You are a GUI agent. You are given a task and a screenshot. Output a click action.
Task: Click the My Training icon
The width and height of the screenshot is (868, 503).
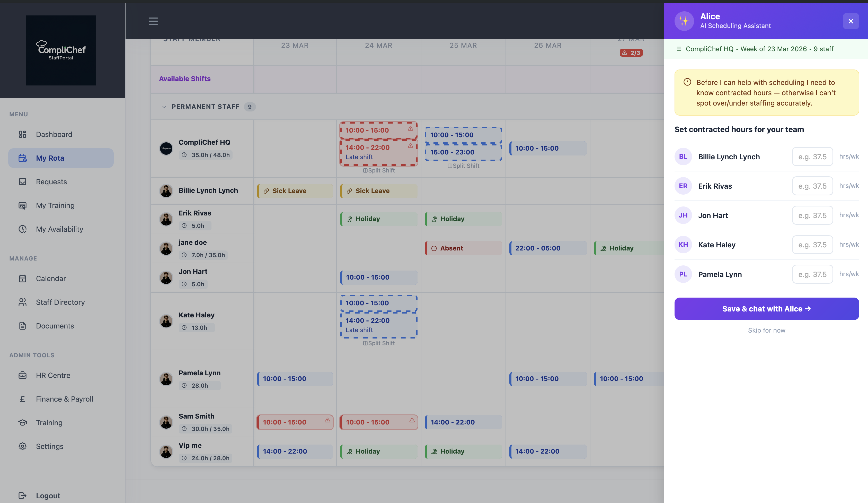(22, 205)
